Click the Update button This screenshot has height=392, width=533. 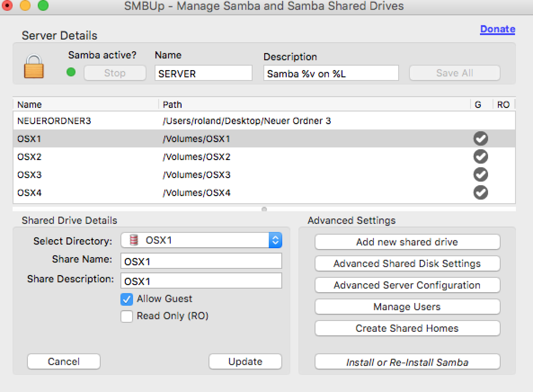245,361
